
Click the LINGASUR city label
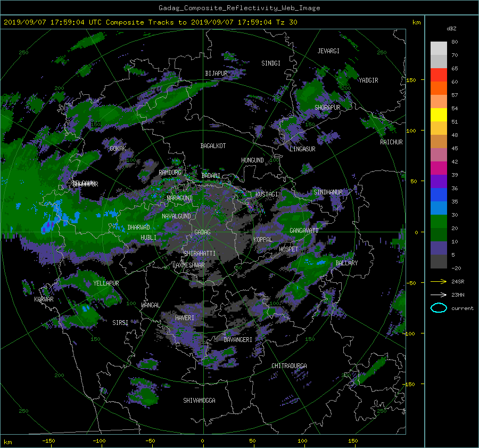tap(302, 149)
